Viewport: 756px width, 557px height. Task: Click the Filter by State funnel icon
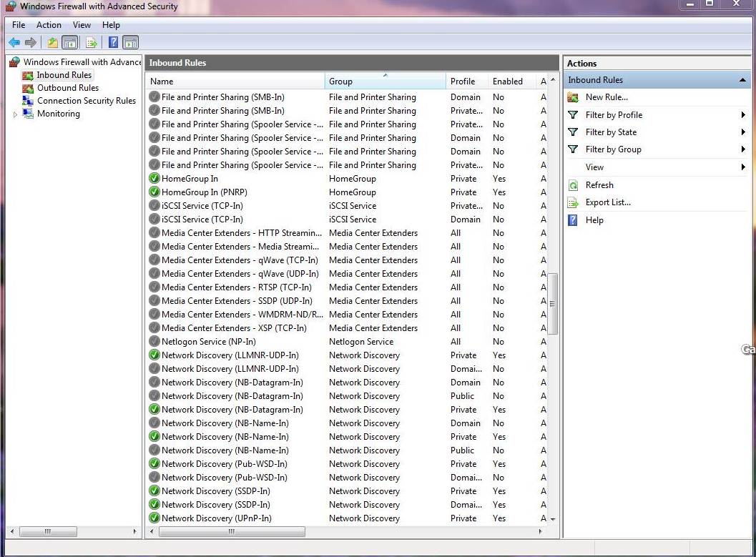point(573,132)
